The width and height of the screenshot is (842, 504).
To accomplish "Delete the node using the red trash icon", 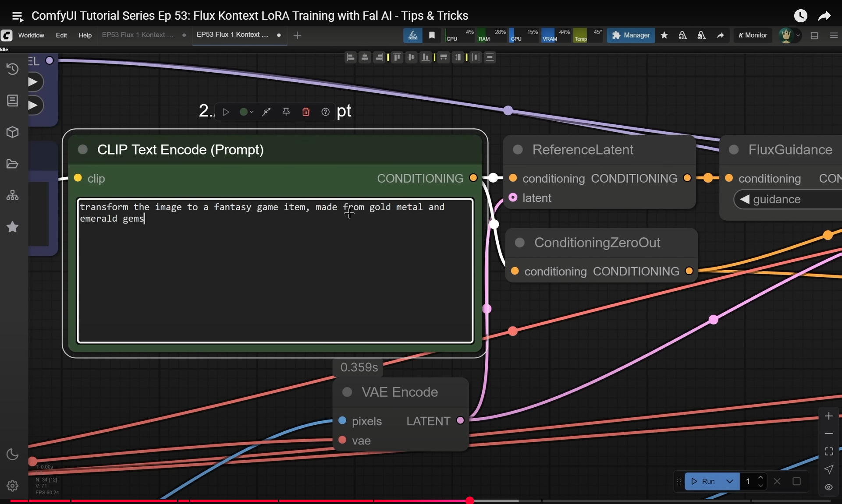I will pyautogui.click(x=306, y=112).
